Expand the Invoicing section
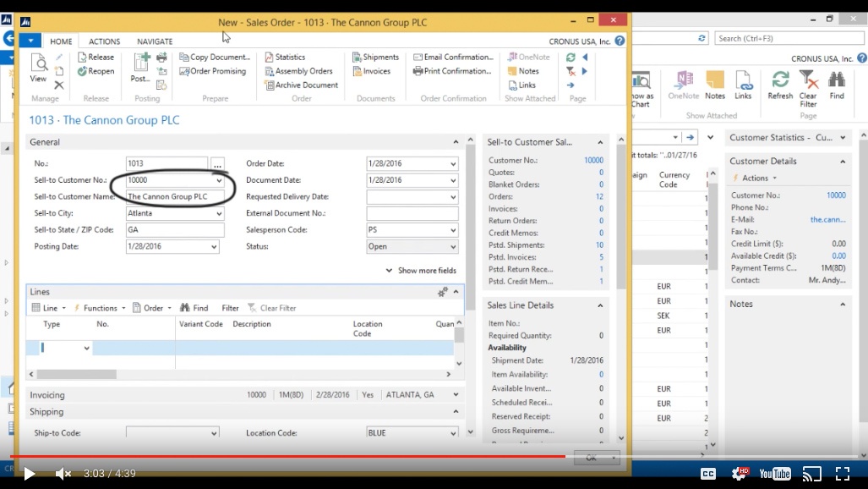868x489 pixels. 456,395
